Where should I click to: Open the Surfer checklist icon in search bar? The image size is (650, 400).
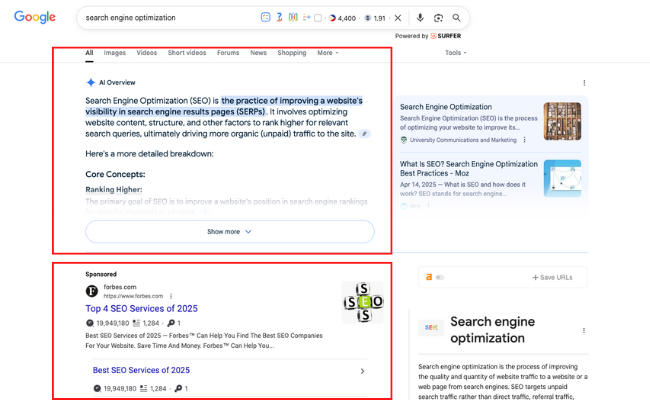click(x=265, y=17)
